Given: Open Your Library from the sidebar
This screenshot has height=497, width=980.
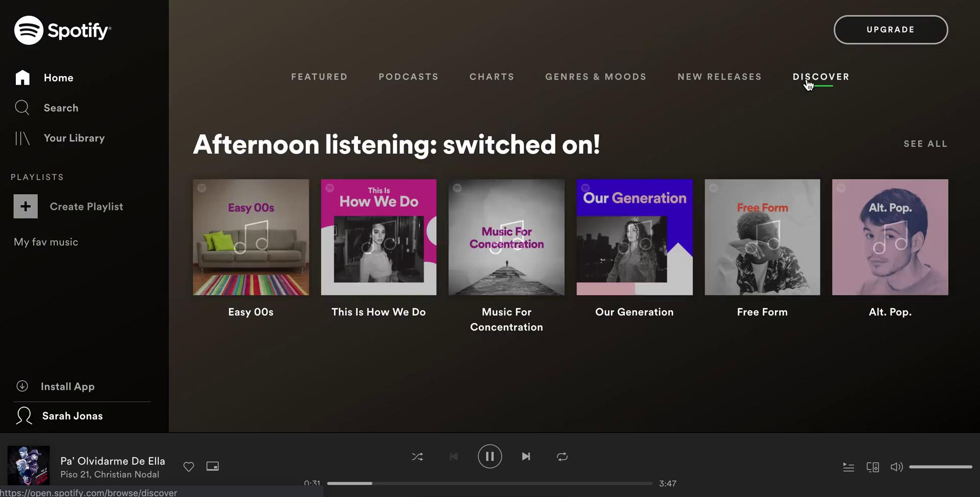Looking at the screenshot, I should 74,138.
